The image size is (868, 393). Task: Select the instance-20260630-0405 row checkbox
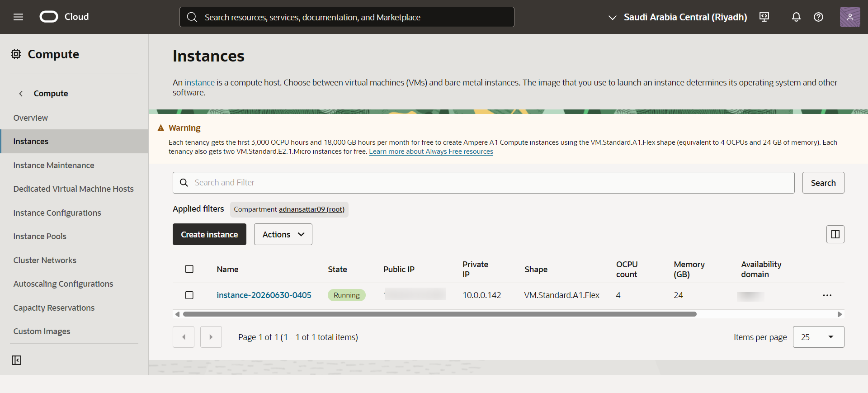click(x=189, y=295)
